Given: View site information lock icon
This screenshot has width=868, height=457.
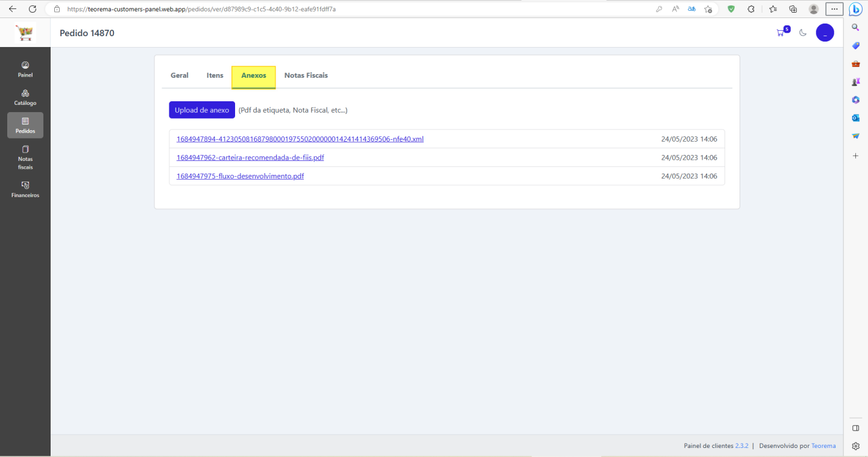Looking at the screenshot, I should pyautogui.click(x=57, y=9).
